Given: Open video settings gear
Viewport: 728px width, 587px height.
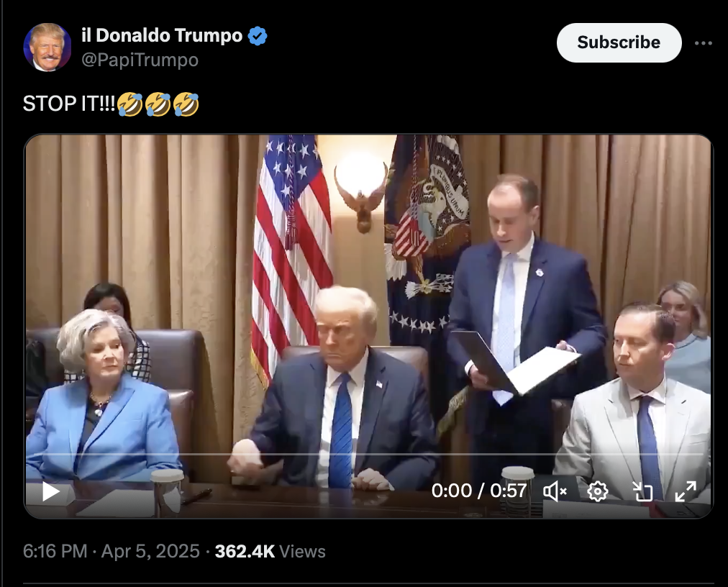Looking at the screenshot, I should [598, 491].
